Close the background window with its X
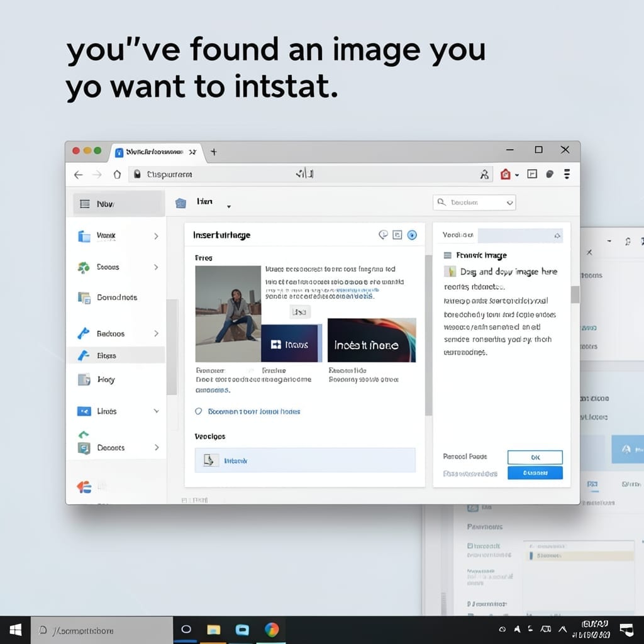This screenshot has height=644, width=644. (x=589, y=252)
